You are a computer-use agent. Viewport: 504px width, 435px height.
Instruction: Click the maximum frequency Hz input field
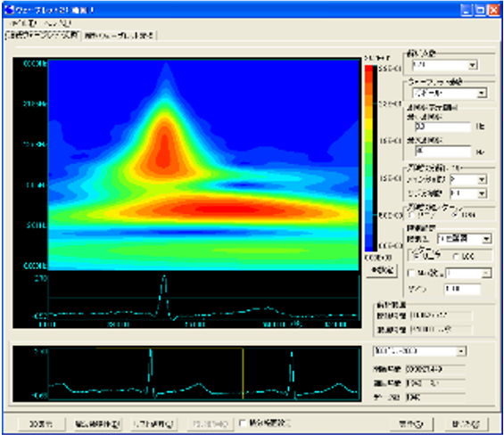tap(442, 151)
